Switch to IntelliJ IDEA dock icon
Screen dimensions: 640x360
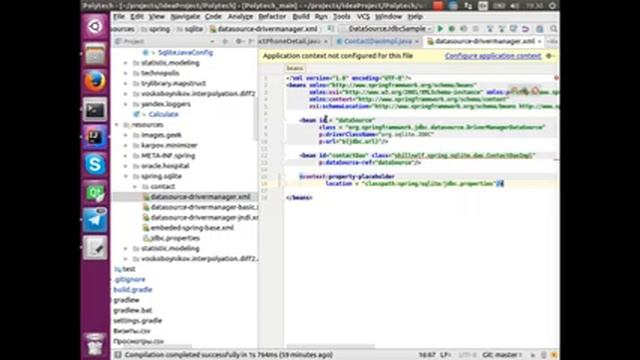pos(95,137)
